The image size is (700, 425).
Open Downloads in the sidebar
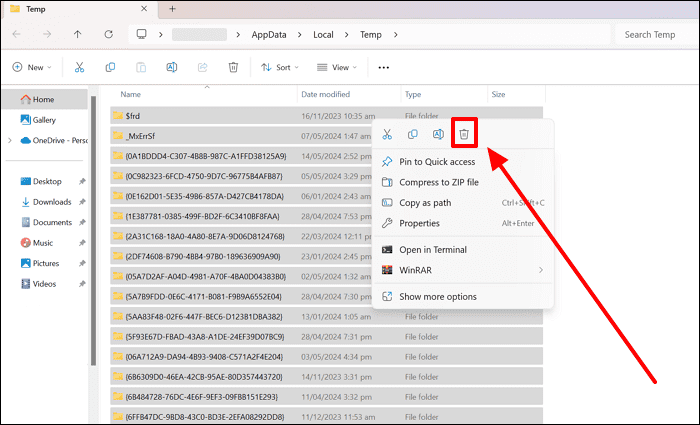[51, 202]
